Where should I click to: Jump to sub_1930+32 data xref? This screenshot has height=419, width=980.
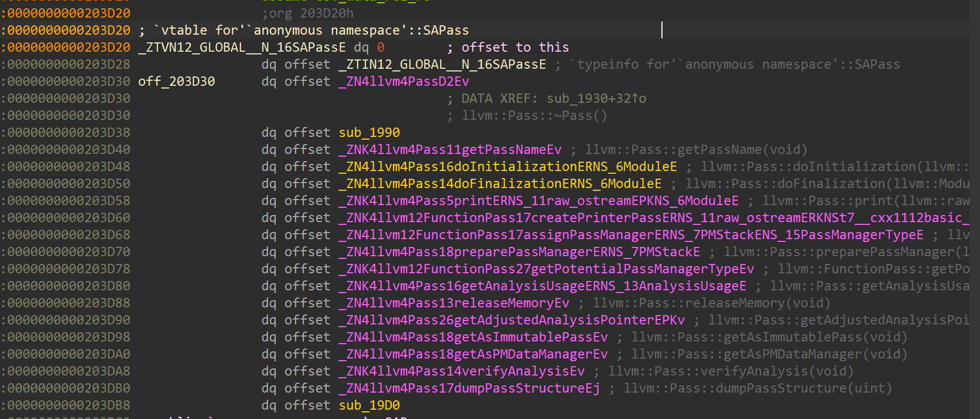pos(596,98)
